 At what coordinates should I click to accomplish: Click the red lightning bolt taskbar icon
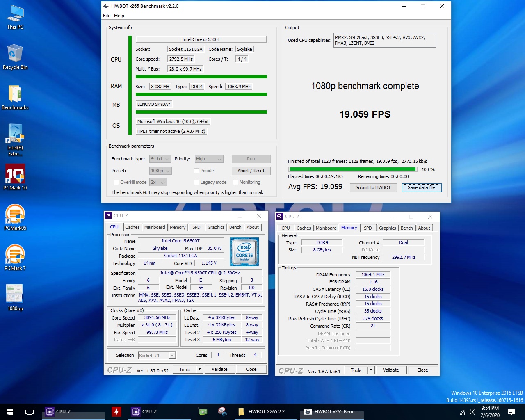pos(116,412)
